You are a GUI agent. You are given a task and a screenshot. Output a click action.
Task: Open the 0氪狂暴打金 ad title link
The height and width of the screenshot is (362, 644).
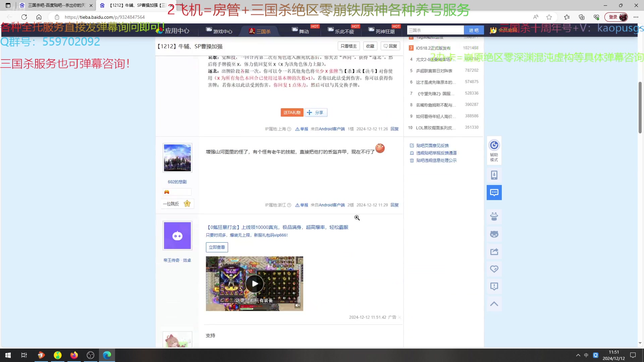tap(277, 227)
